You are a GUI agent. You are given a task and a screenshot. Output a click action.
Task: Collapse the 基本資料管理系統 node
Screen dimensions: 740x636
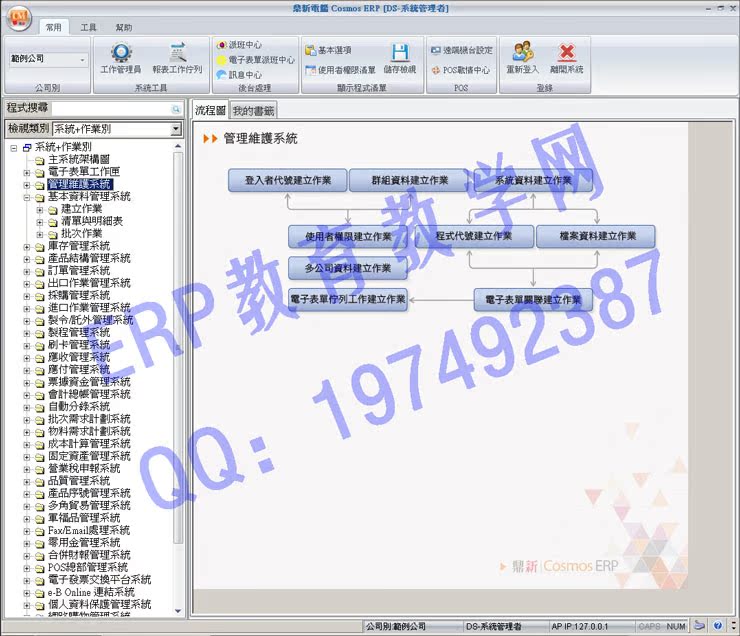[x=27, y=197]
